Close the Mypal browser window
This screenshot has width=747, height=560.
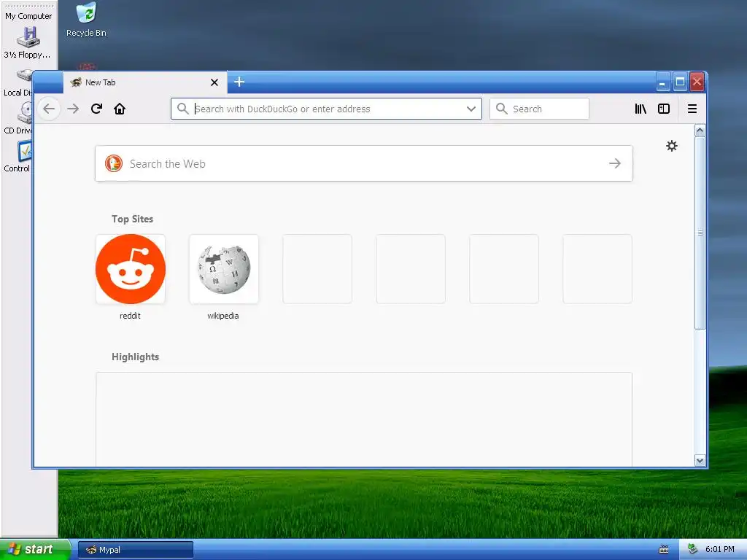pos(697,82)
